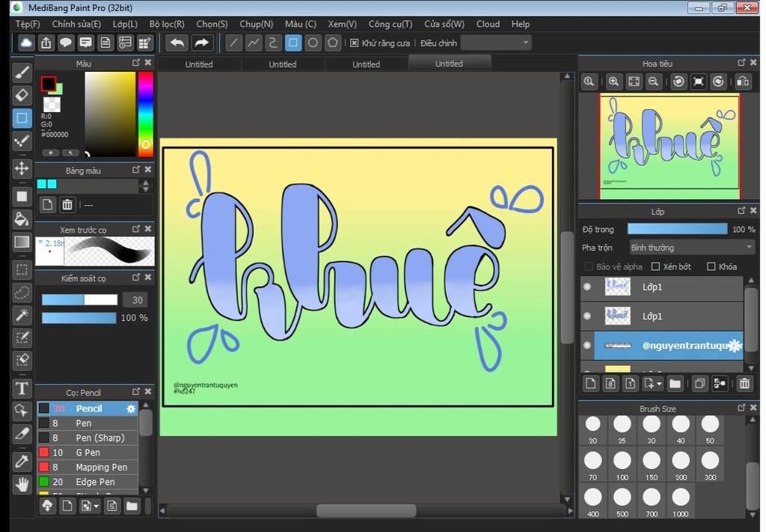Click the Navigator preview thumbnail

tap(670, 146)
